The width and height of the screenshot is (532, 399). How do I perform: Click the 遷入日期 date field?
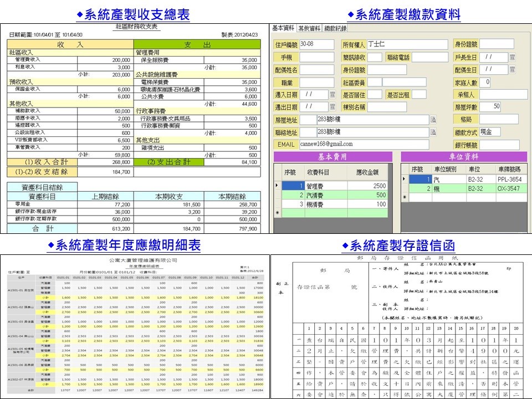pyautogui.click(x=314, y=94)
